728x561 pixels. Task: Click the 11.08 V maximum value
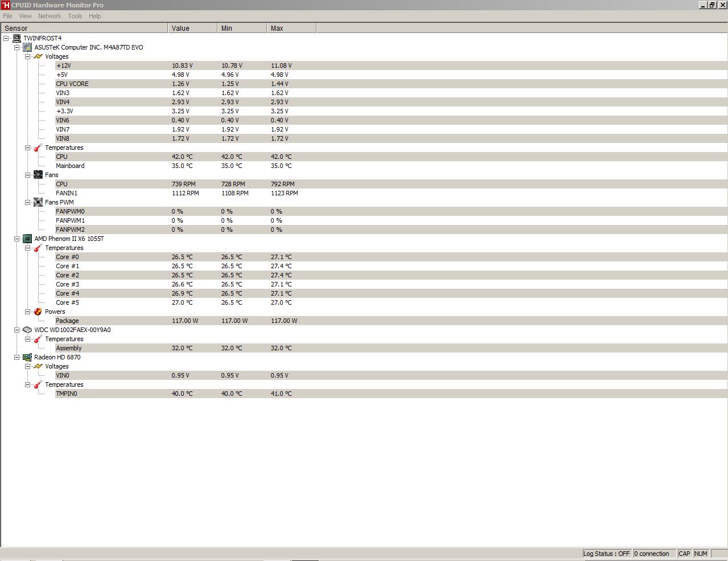(x=281, y=65)
